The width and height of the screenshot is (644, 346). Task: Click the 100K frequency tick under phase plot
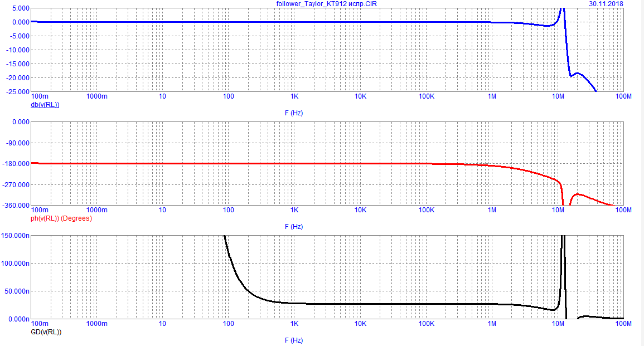tap(427, 210)
